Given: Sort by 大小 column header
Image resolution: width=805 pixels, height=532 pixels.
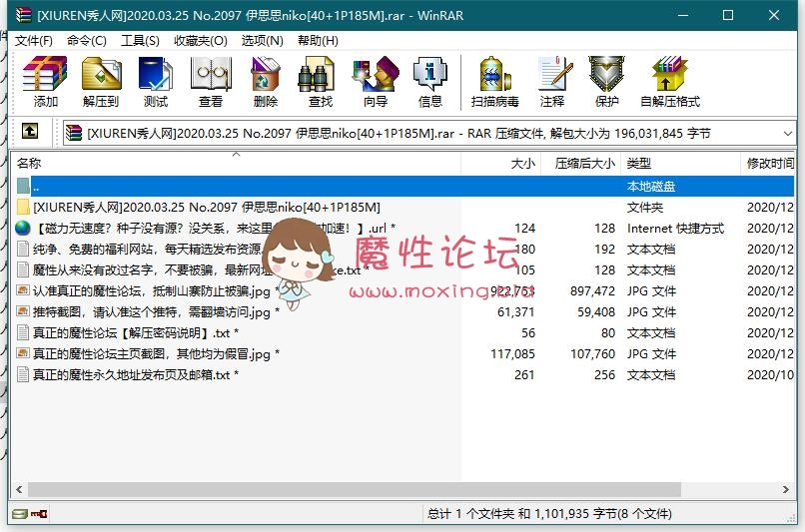Looking at the screenshot, I should (x=500, y=163).
